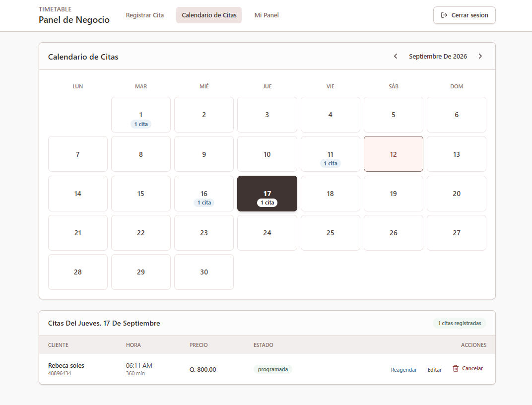Click the trash icon beside Cancelar
This screenshot has width=532, height=405.
click(456, 368)
